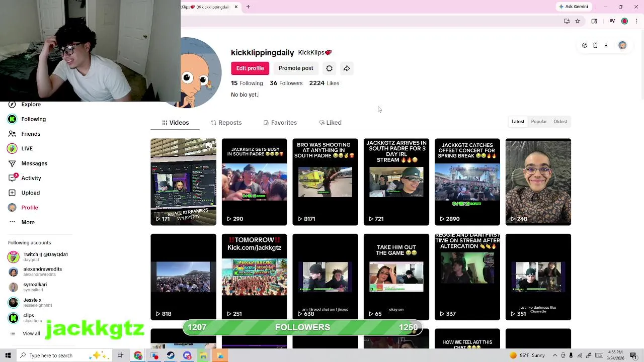Open File Explorer from the taskbar
The width and height of the screenshot is (644, 362).
click(x=203, y=355)
